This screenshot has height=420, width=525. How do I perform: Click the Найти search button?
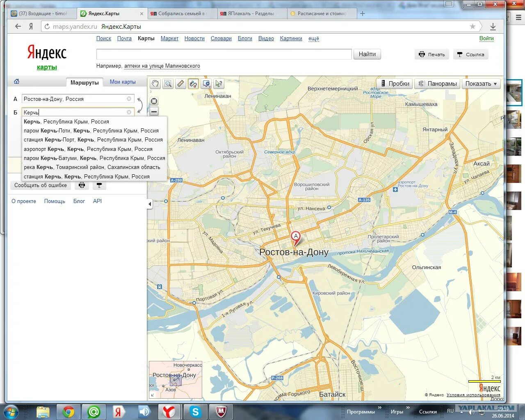(x=367, y=54)
